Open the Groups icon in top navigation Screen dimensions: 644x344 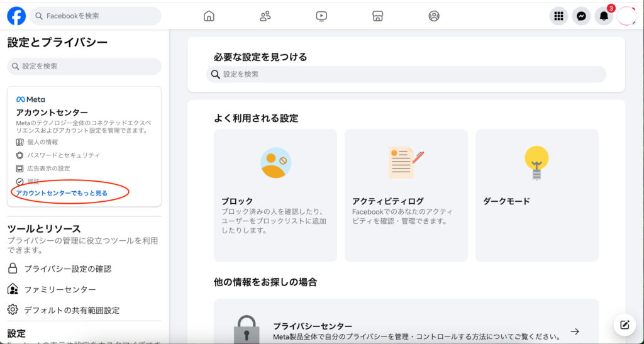(x=434, y=16)
